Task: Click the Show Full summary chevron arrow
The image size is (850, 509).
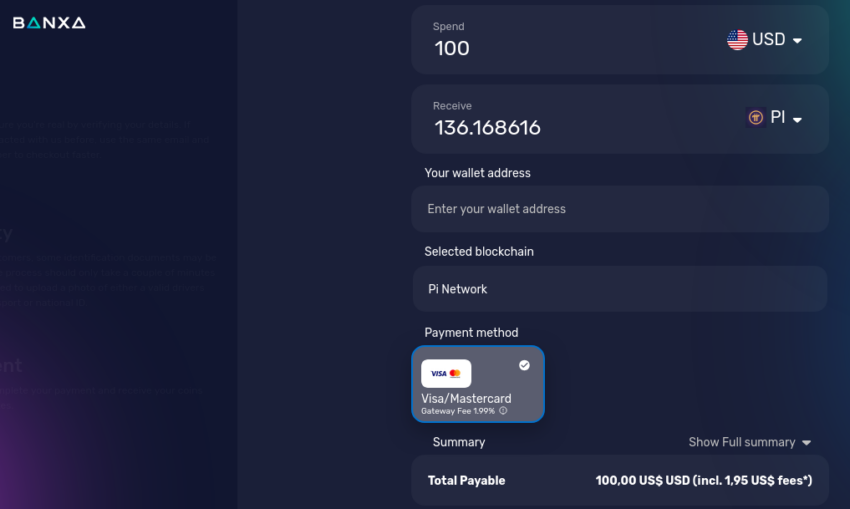Action: 806,443
